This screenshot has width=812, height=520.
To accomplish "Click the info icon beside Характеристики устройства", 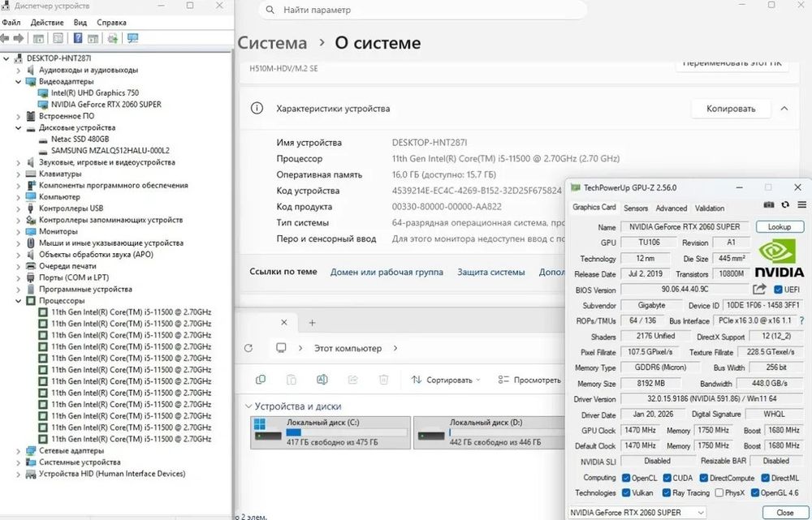I will click(257, 109).
